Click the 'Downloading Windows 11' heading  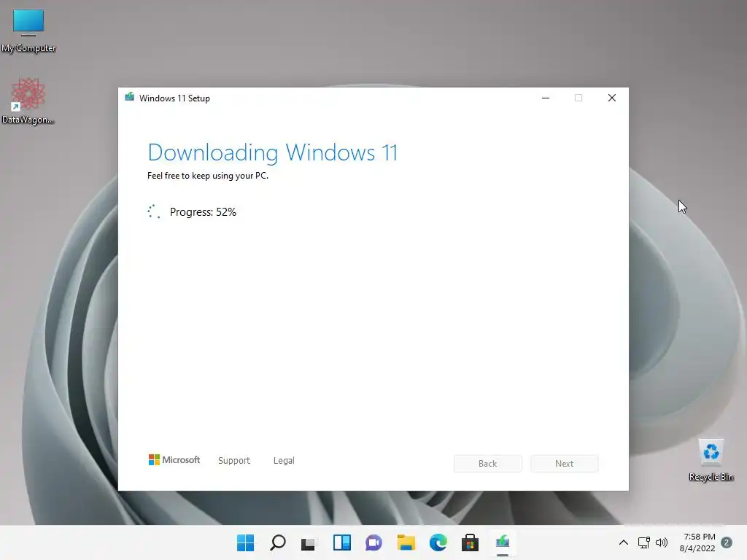[273, 153]
